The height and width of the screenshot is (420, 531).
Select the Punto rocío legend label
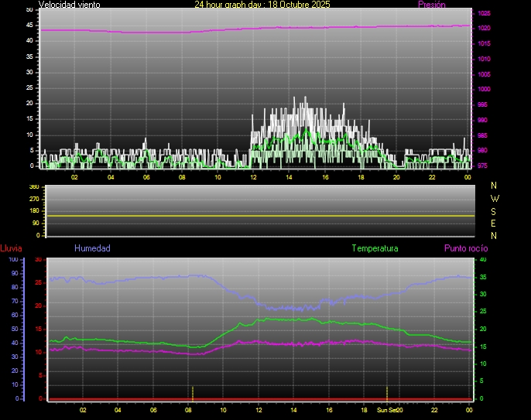pos(465,248)
